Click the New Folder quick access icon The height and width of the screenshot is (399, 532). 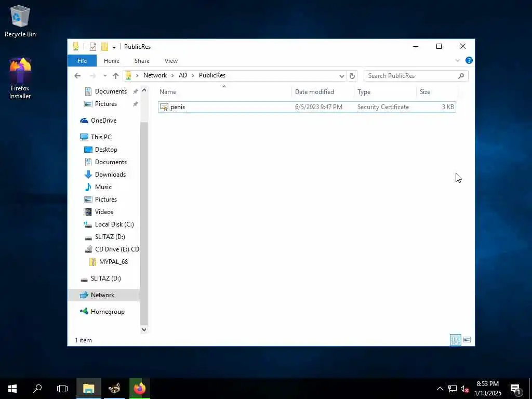(x=104, y=47)
